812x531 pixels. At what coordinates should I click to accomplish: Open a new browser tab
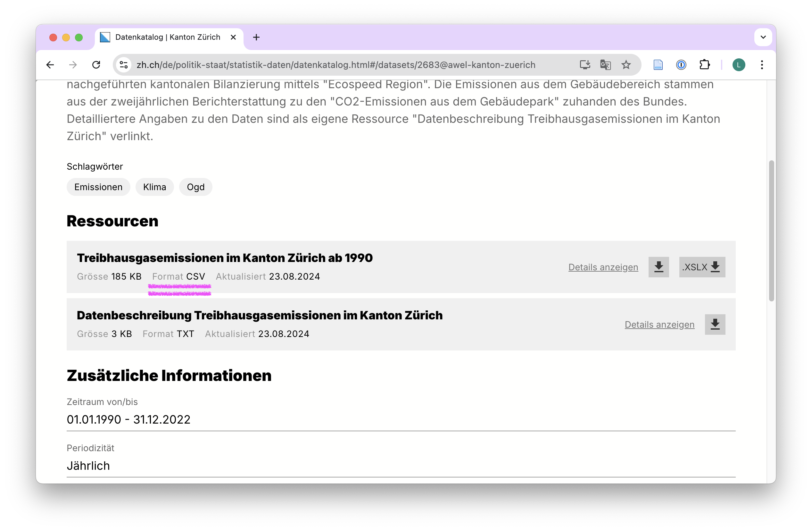[x=256, y=37]
